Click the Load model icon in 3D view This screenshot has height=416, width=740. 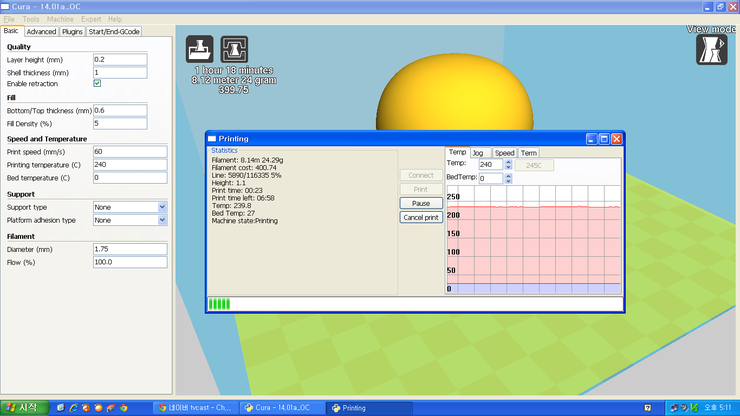(x=199, y=49)
